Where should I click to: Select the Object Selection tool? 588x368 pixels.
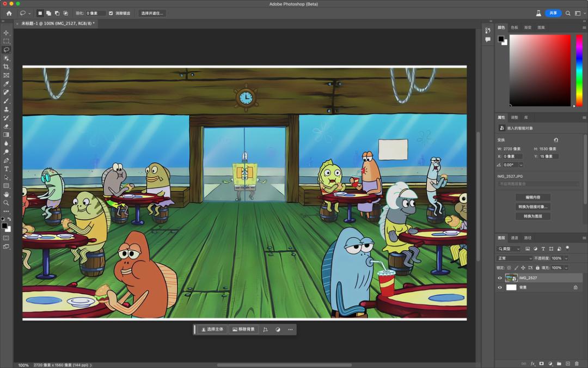(x=7, y=58)
